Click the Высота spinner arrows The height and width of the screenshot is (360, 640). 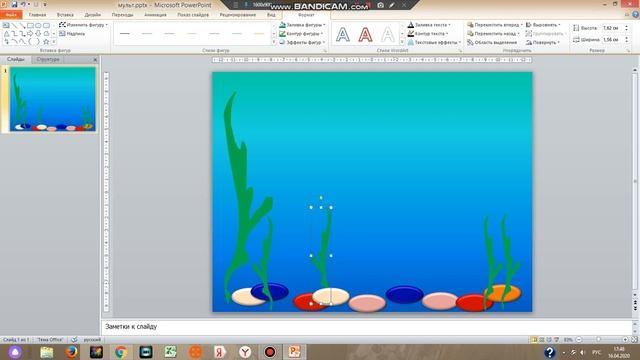(x=627, y=28)
